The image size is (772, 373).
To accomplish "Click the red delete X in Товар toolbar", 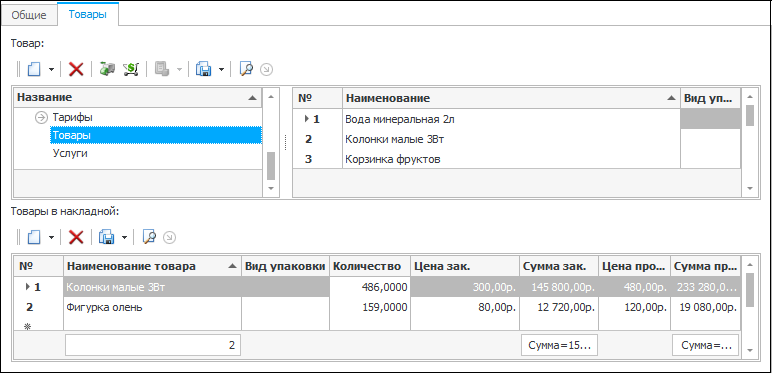I will click(x=76, y=69).
